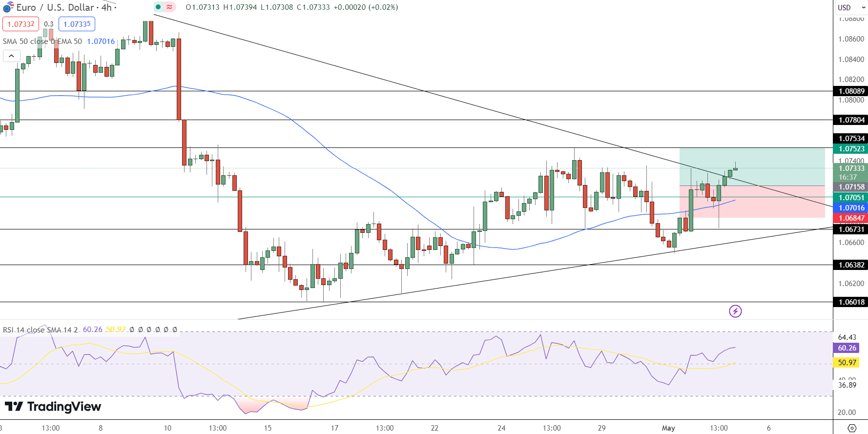The height and width of the screenshot is (434, 868).
Task: Click the 1.07804 horizontal line price label
Action: [x=851, y=120]
